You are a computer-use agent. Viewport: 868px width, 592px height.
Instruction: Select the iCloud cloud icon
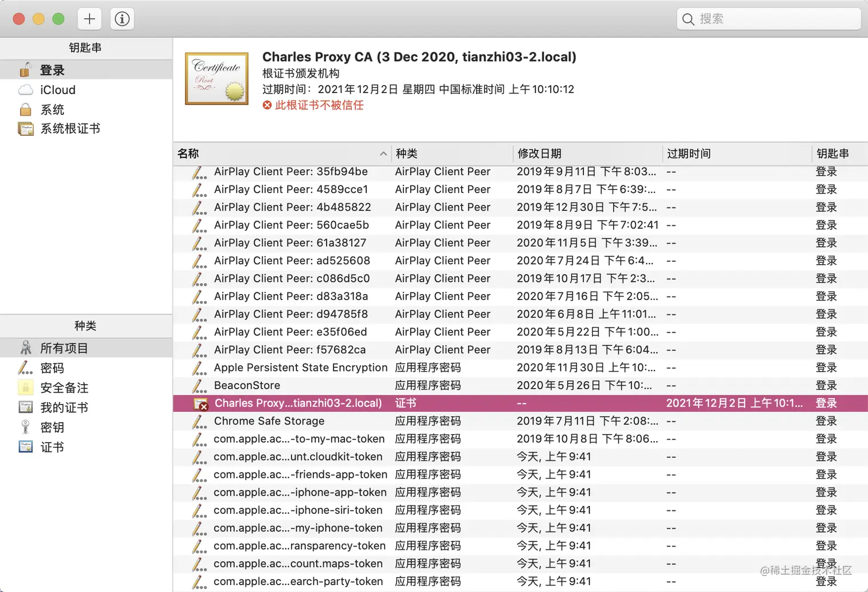[x=26, y=90]
